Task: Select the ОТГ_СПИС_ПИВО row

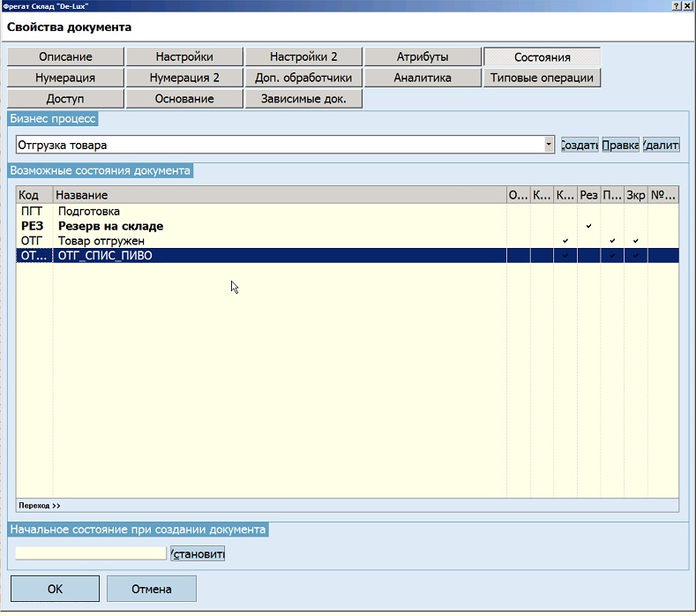Action: pos(347,255)
